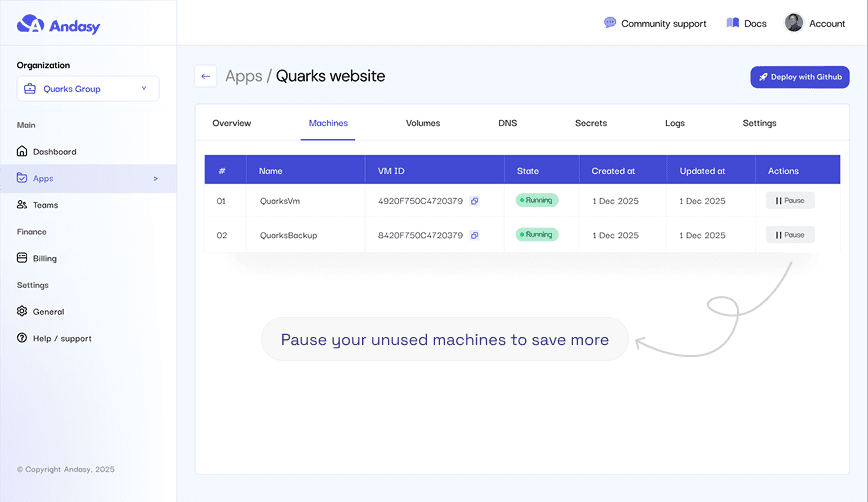Pause the QuarksVm machine
The width and height of the screenshot is (868, 502).
tap(790, 201)
